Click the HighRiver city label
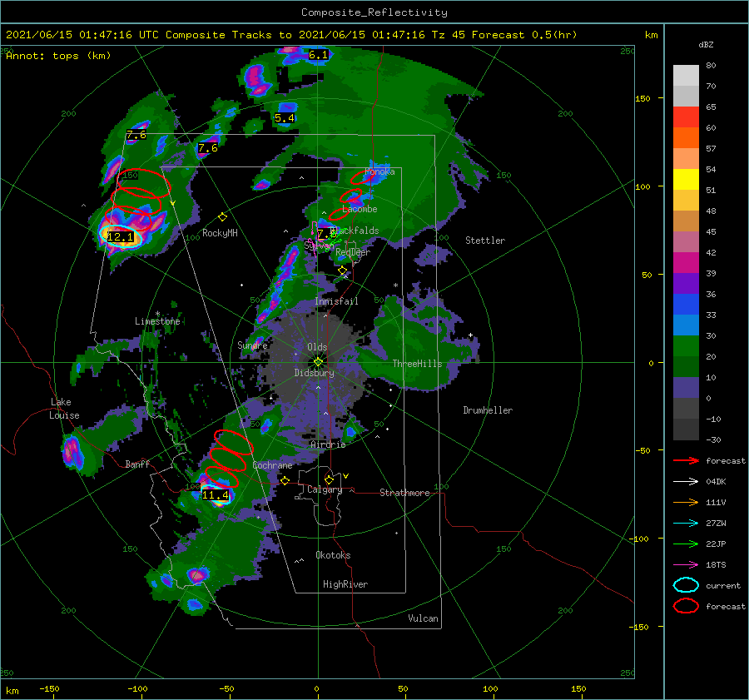749x700 pixels. coord(345,584)
